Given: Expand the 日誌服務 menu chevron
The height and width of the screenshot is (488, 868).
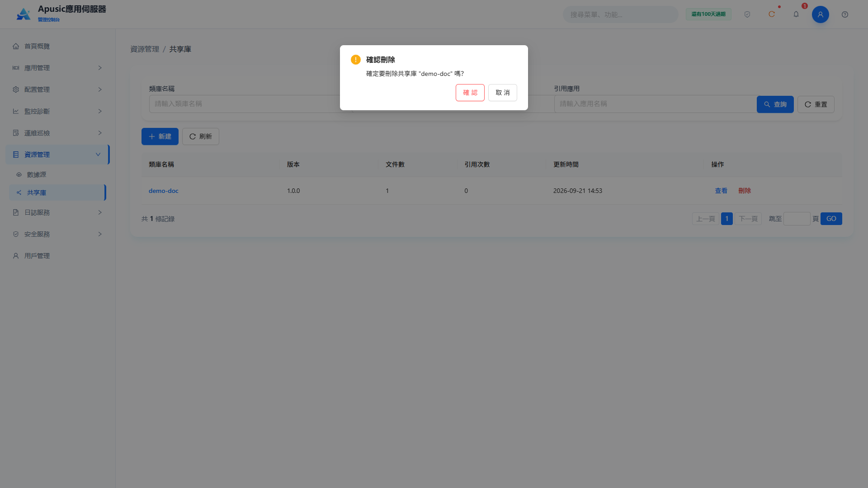Looking at the screenshot, I should tap(100, 212).
